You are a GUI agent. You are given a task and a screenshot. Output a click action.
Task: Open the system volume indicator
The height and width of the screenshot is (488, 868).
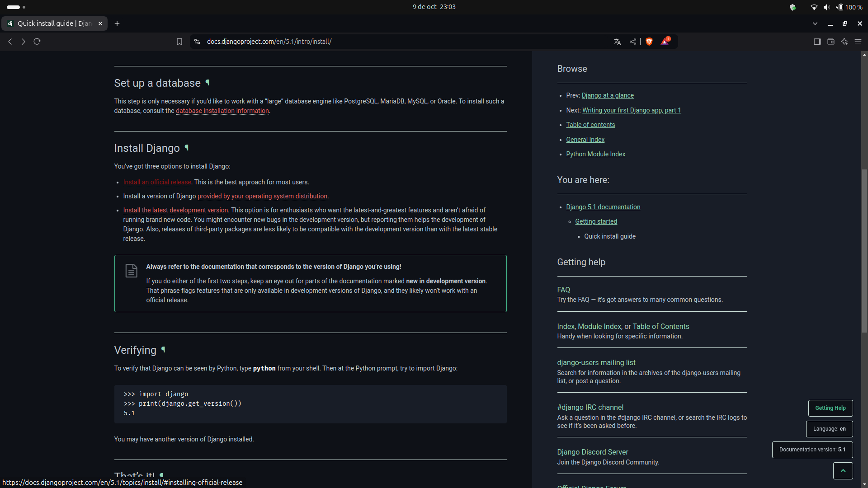click(827, 7)
